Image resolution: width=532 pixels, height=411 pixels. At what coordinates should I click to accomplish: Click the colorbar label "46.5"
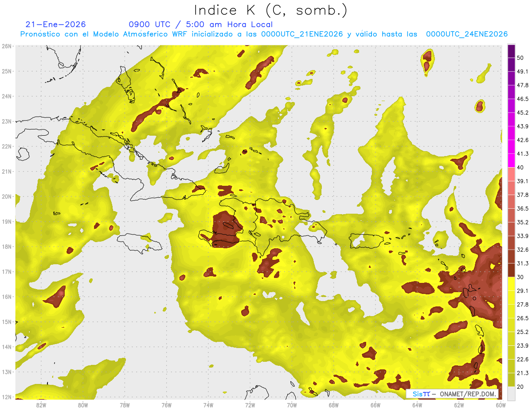pyautogui.click(x=523, y=99)
